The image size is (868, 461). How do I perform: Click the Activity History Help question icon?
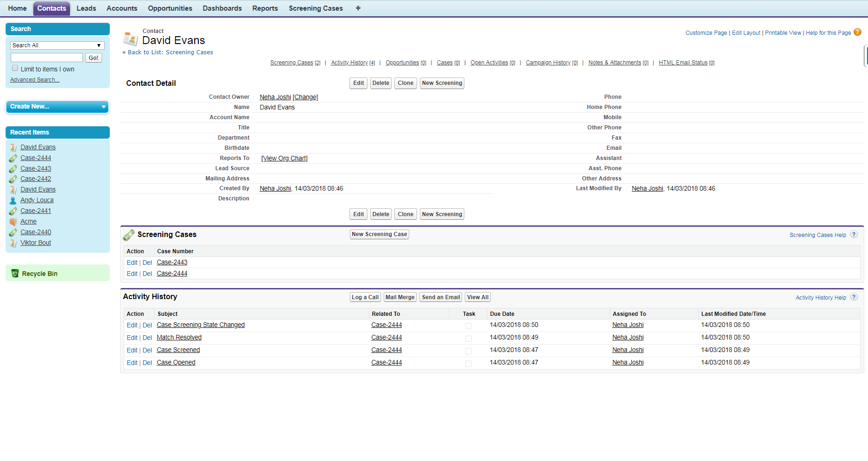click(x=854, y=297)
